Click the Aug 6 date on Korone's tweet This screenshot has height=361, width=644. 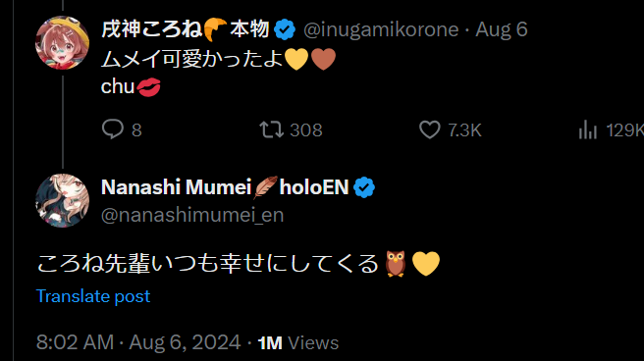point(501,29)
